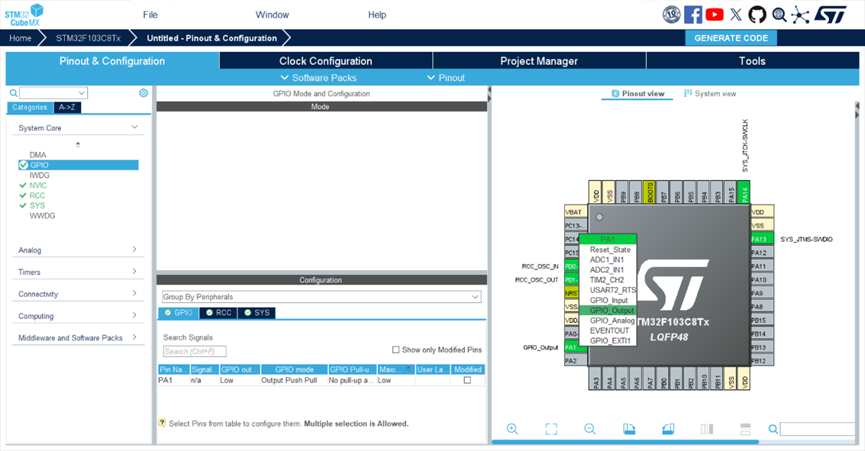Click the ST community network star icon

pos(800,15)
